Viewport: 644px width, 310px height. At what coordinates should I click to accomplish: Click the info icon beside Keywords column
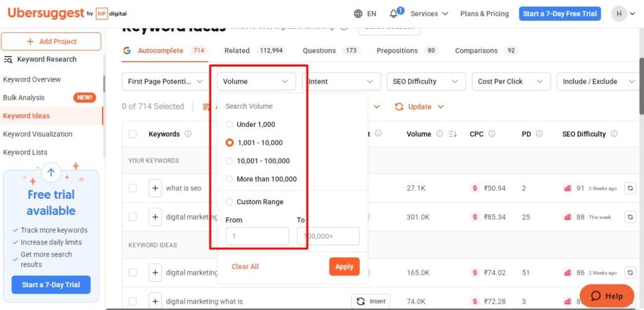click(188, 133)
